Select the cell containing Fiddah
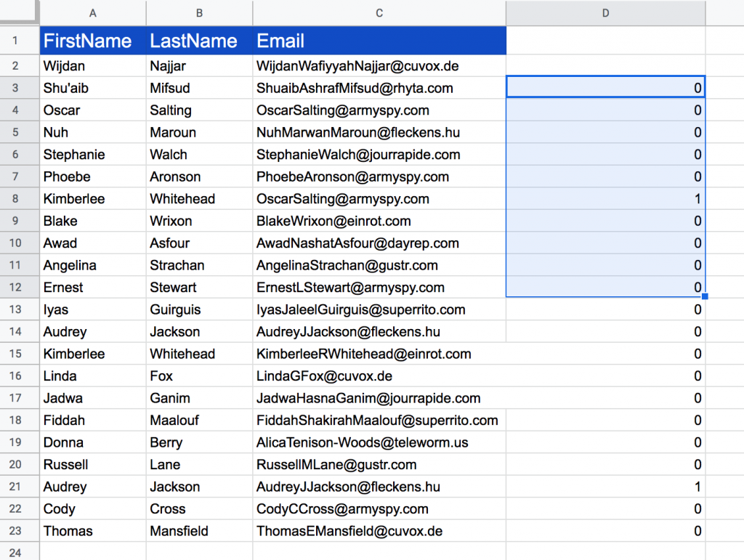This screenshot has width=744, height=560. pos(93,420)
